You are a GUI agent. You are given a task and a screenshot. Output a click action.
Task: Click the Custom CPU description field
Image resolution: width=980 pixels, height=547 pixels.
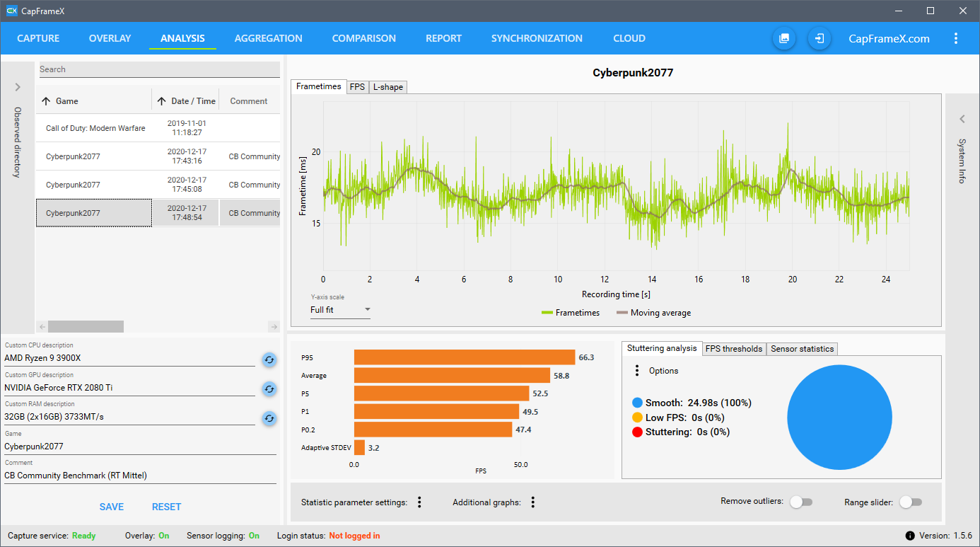[129, 358]
